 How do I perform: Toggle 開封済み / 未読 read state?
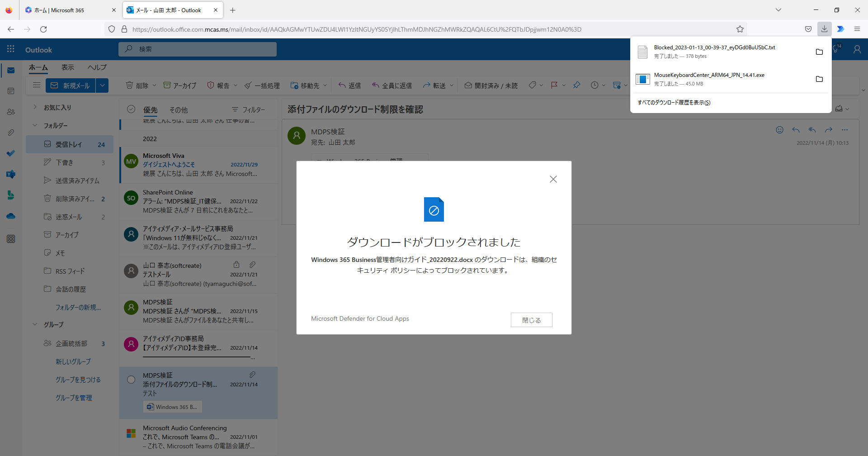(x=491, y=85)
